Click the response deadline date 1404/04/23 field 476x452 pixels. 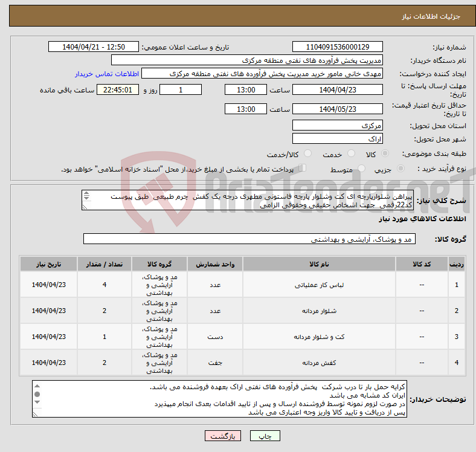coord(338,90)
